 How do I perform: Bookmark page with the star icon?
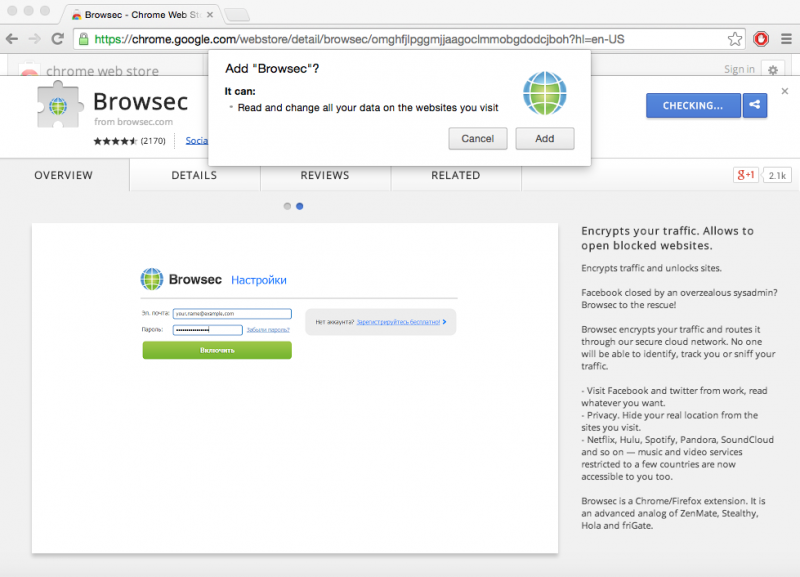click(x=735, y=39)
